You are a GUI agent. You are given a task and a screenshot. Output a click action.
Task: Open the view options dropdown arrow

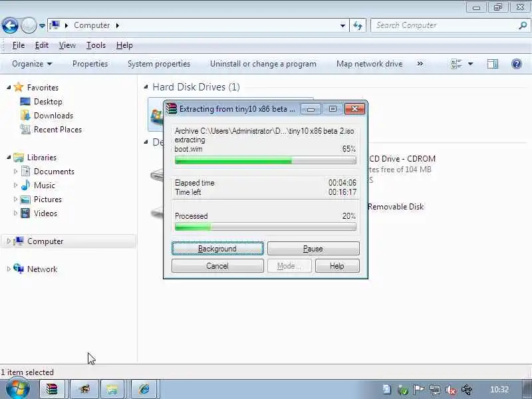[471, 64]
